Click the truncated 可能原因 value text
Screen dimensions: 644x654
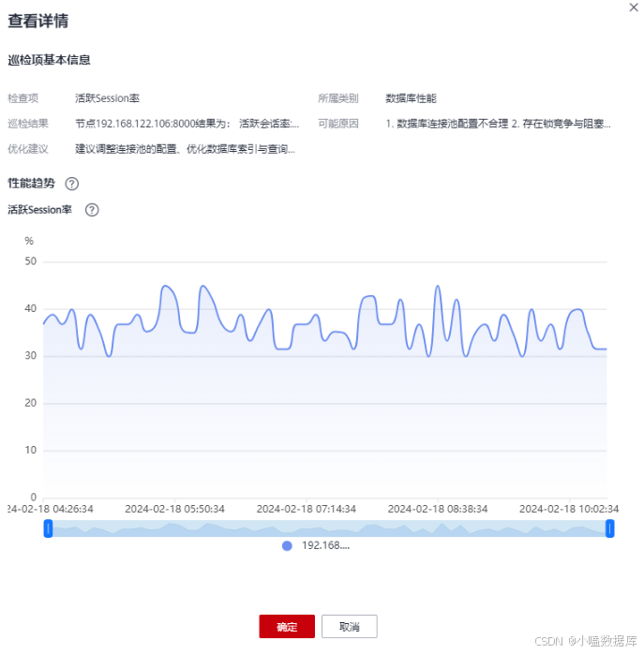(x=498, y=124)
